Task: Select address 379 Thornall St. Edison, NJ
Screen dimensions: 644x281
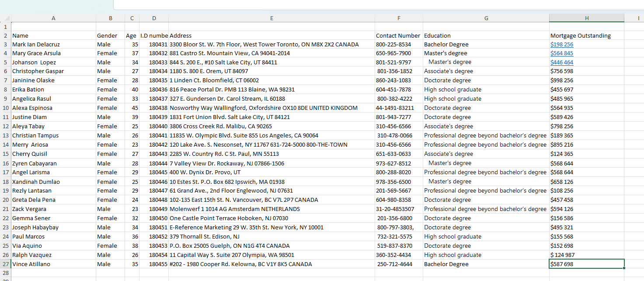Action: (x=272, y=236)
